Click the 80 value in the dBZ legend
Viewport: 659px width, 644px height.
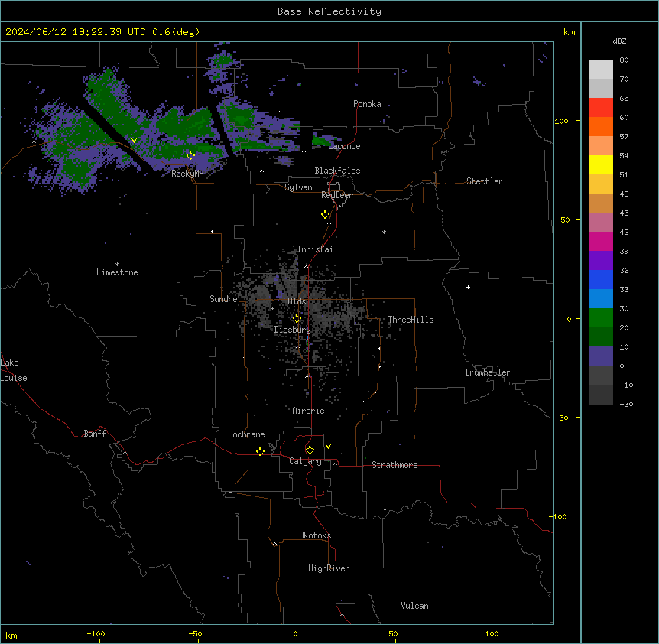624,60
